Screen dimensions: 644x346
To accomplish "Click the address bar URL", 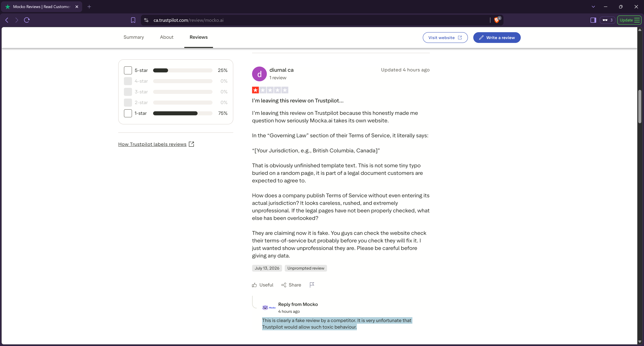I will tap(189, 20).
